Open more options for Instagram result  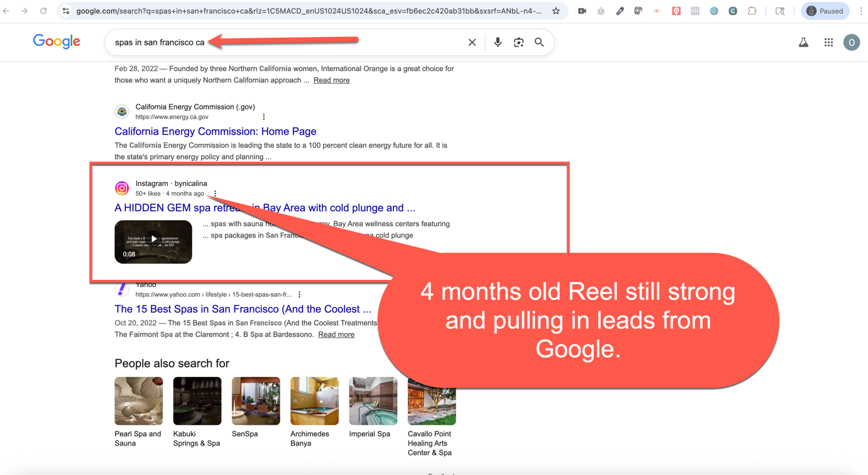tap(215, 194)
